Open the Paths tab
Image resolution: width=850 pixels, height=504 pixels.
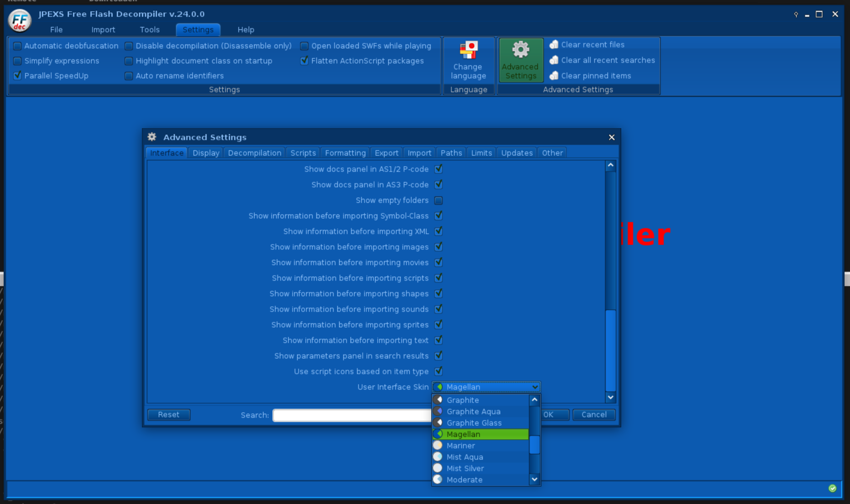click(451, 153)
